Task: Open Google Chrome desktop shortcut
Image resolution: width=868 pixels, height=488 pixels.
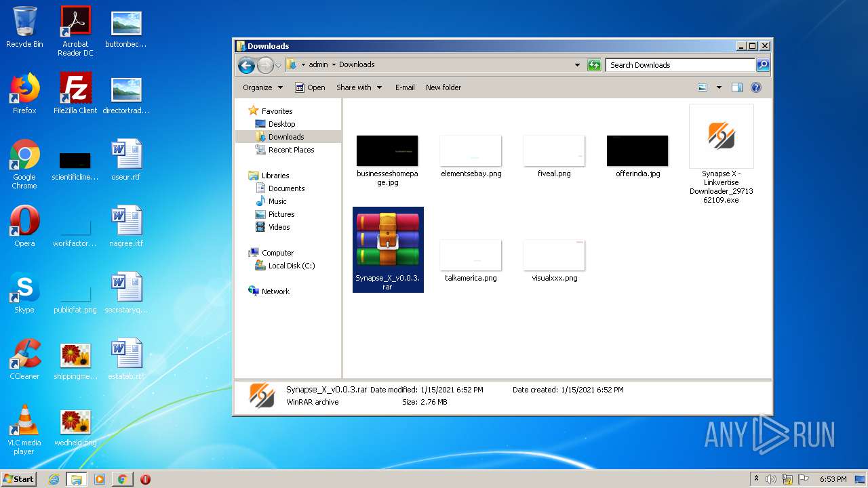Action: point(24,165)
